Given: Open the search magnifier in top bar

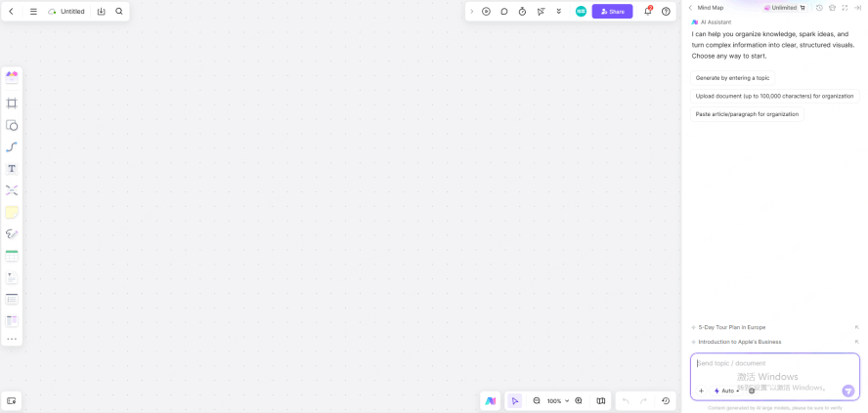Looking at the screenshot, I should click(x=119, y=11).
